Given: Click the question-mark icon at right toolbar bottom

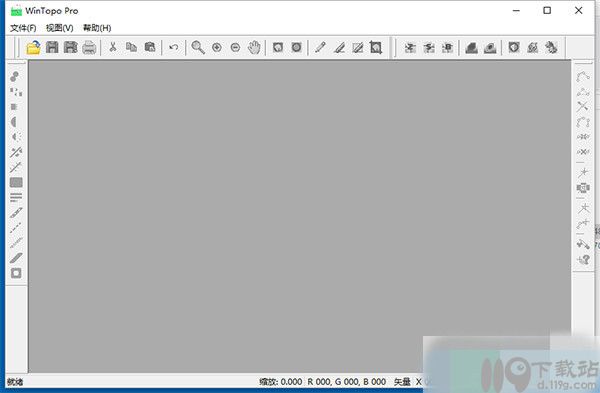Looking at the screenshot, I should click(x=583, y=259).
